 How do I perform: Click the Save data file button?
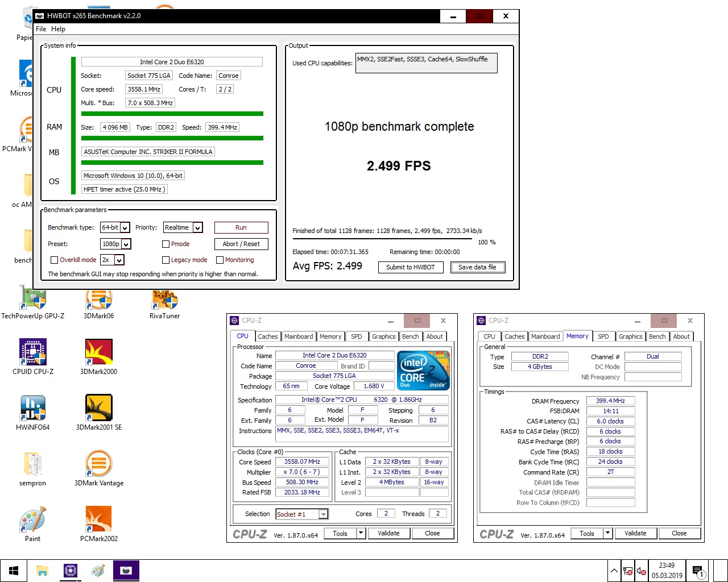[478, 267]
